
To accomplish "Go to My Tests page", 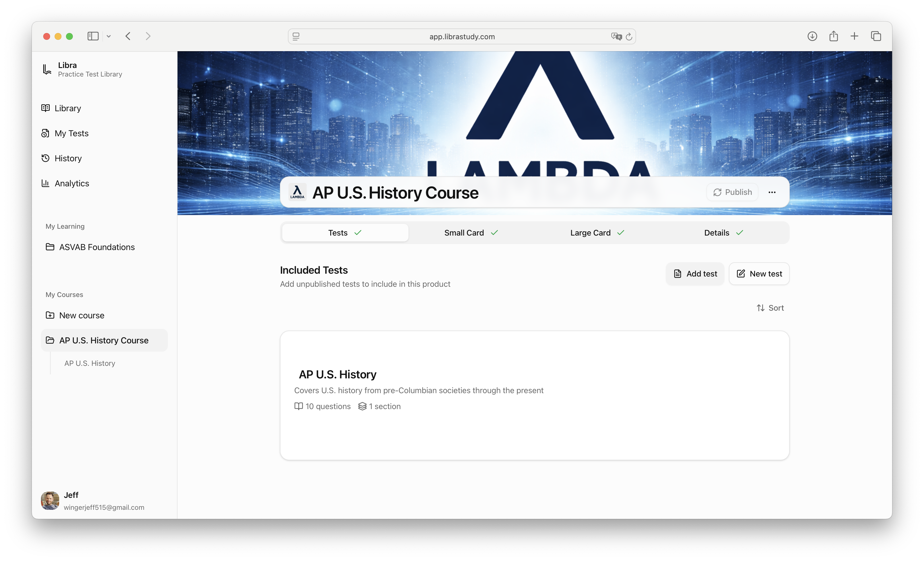I will 71,133.
